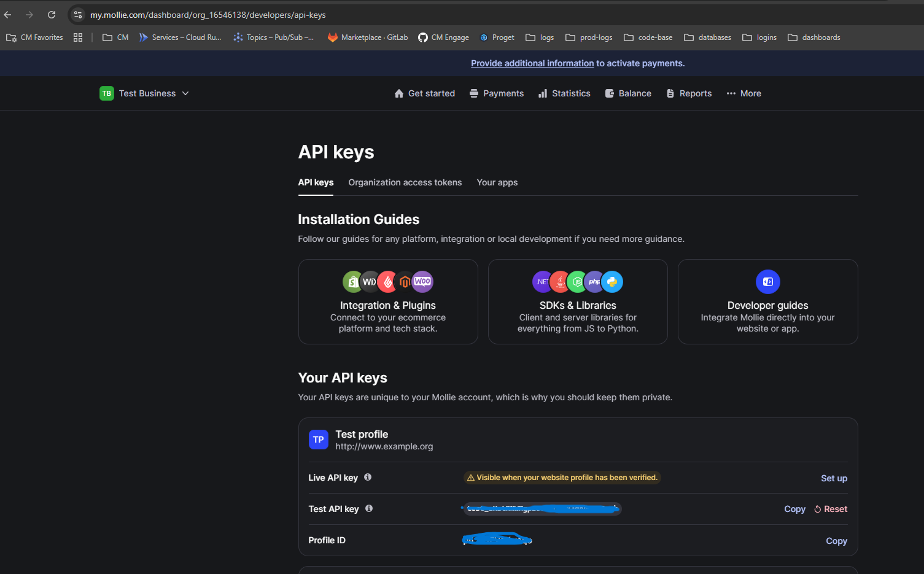
Task: Copy the Profile ID
Action: 837,541
